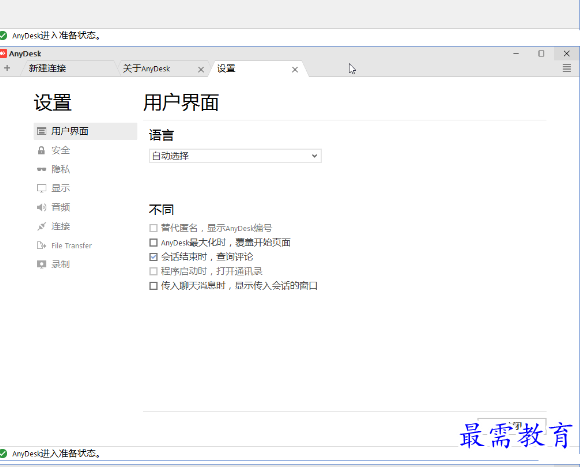
Task: Click the AnyDesk logo in title bar
Action: 3,54
